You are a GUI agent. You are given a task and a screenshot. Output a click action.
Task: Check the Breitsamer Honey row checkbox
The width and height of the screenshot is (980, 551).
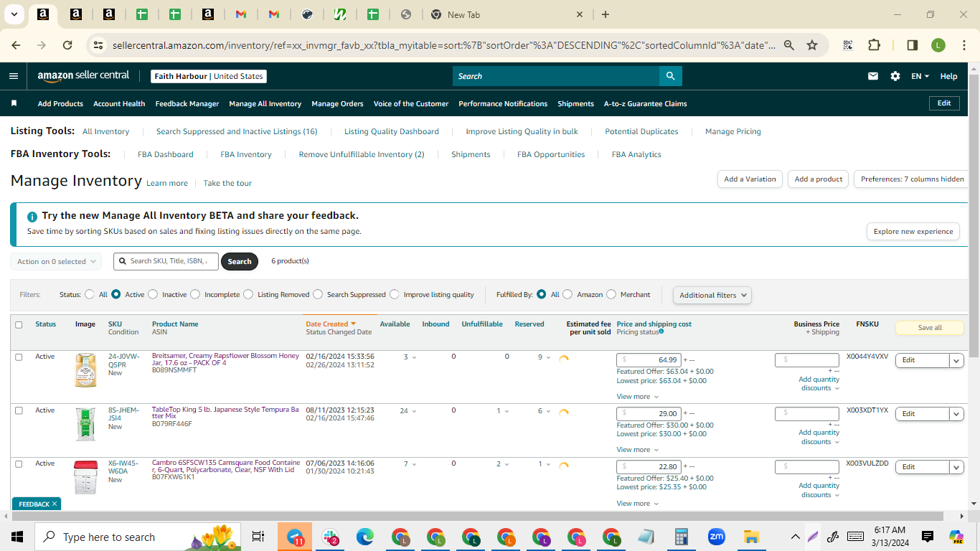pyautogui.click(x=19, y=357)
